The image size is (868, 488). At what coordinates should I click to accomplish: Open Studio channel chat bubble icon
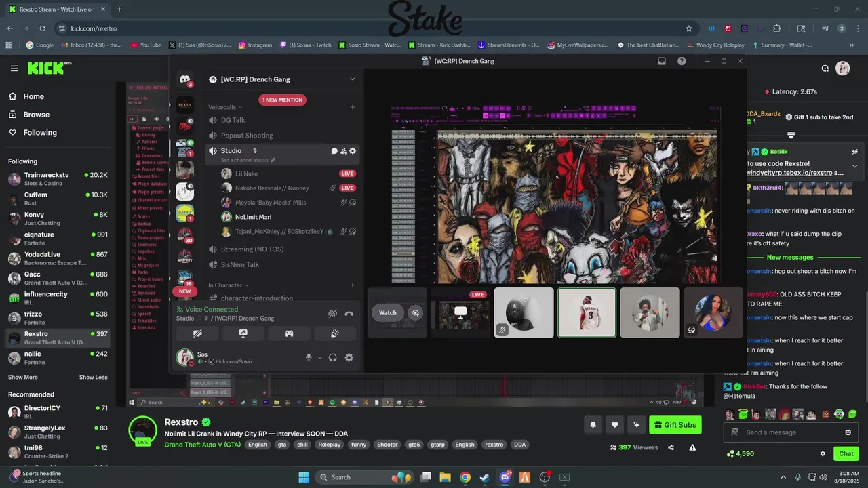coord(334,151)
